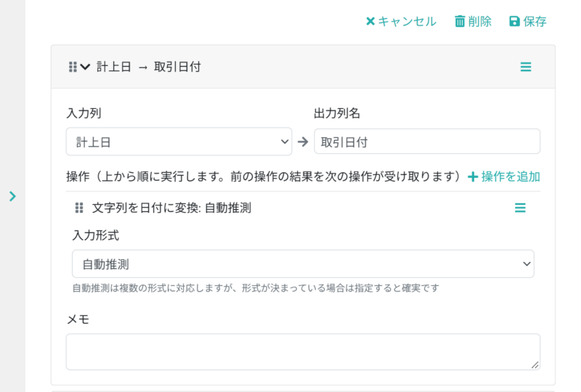Click the resize grip of the メモ box
The image size is (581, 392).
(535, 365)
